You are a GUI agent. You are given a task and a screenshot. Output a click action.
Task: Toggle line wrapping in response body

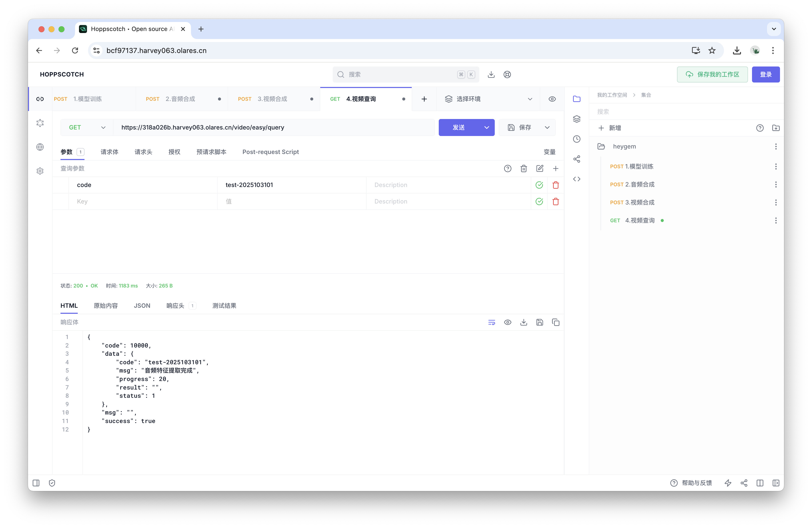[491, 322]
